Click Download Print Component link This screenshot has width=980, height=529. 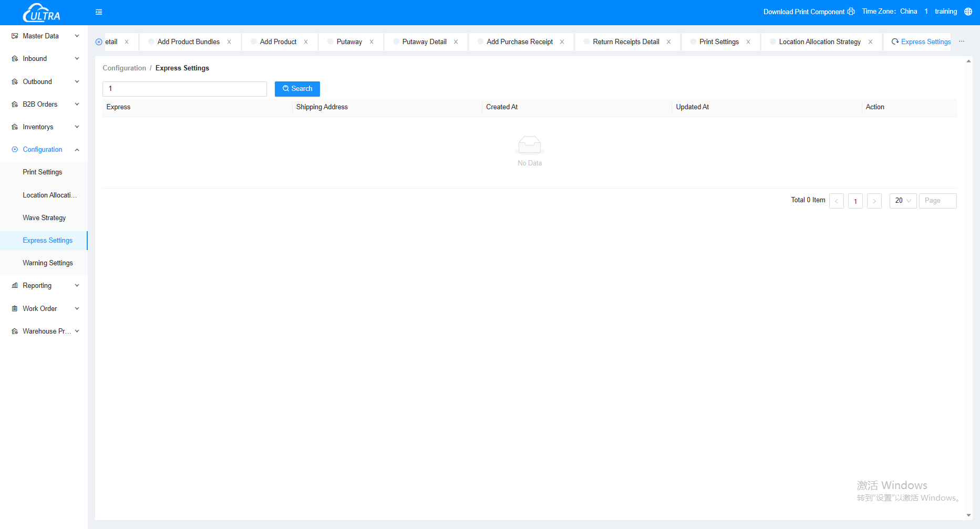(x=804, y=12)
